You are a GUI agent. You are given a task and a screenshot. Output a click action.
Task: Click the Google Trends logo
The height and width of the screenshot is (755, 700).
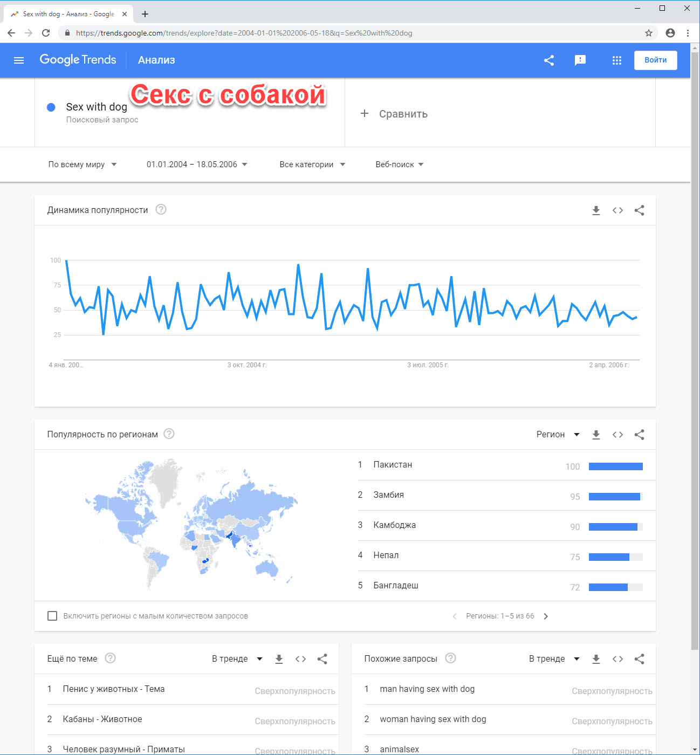[78, 60]
